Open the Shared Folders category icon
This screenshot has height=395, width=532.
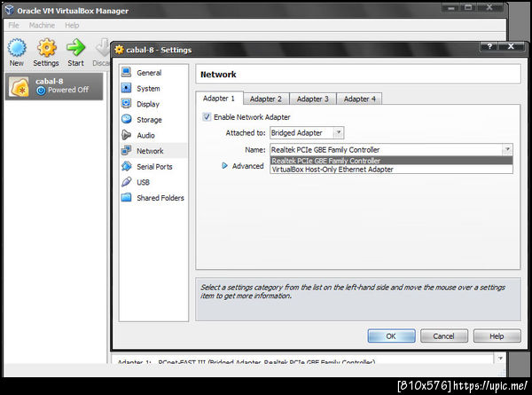click(127, 197)
